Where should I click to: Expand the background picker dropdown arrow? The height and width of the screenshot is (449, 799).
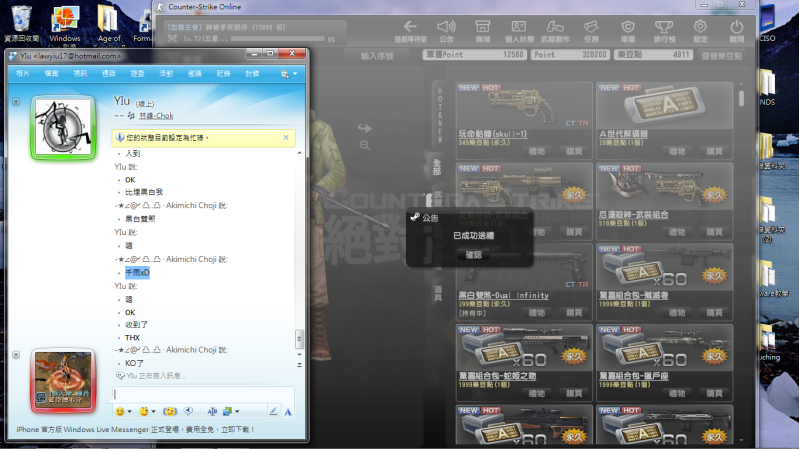pos(237,412)
